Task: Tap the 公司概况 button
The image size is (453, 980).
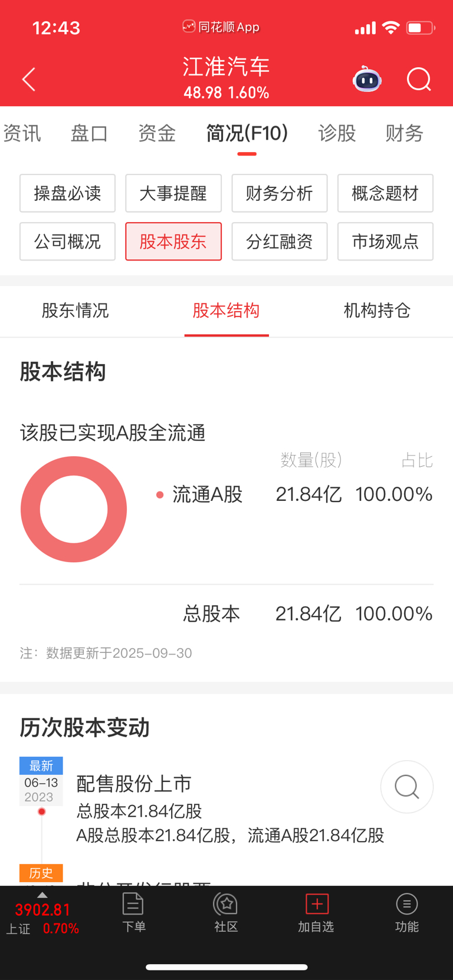Action: (67, 242)
